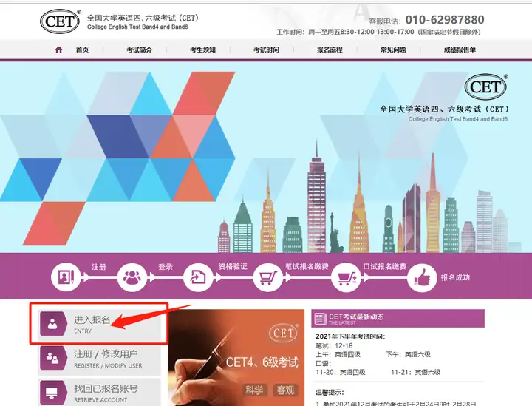Screen dimensions: 532x406
Task: Click the person icon beside 进入报名
Action: pos(53,324)
